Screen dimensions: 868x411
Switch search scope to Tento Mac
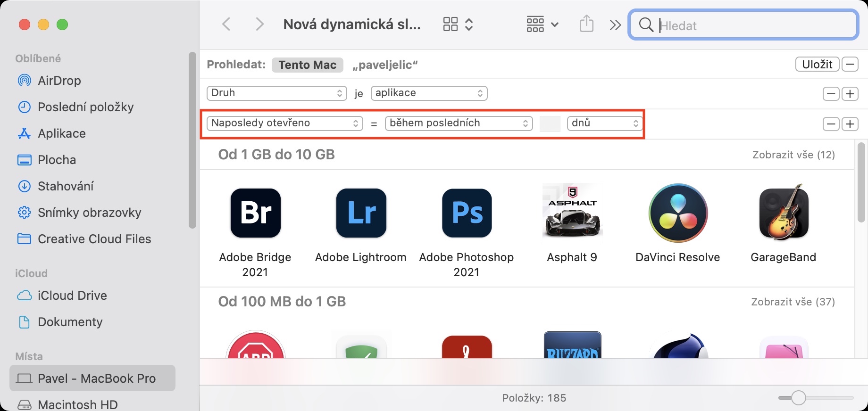(x=307, y=65)
